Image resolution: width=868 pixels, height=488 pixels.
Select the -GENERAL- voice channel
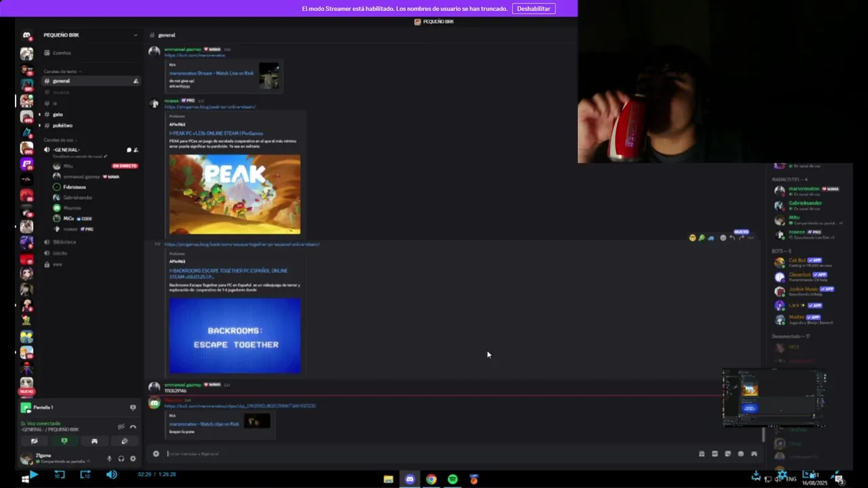66,150
